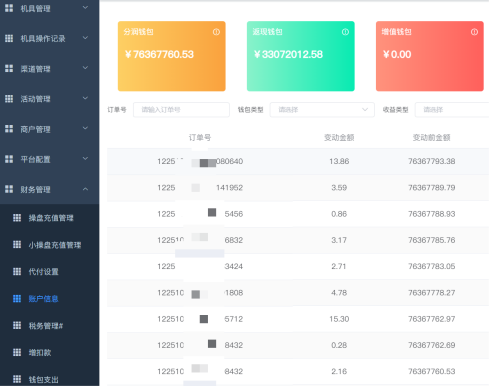Click the 订单号 column header

200,137
